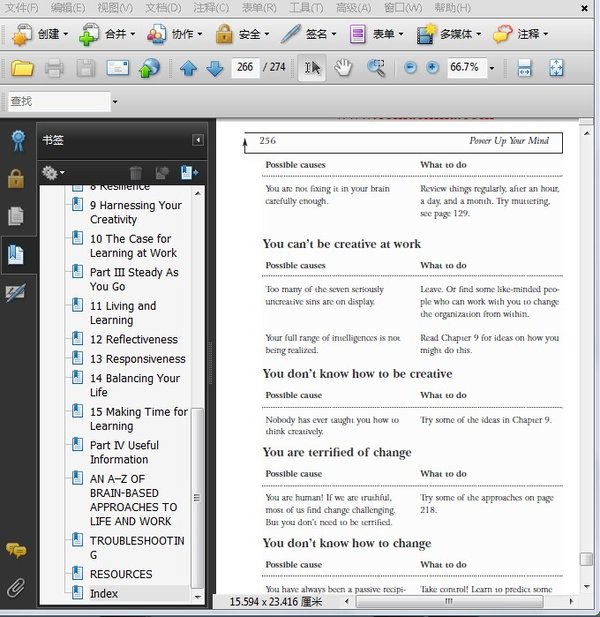600x617 pixels.
Task: Go to next page with down arrow
Action: 214,68
